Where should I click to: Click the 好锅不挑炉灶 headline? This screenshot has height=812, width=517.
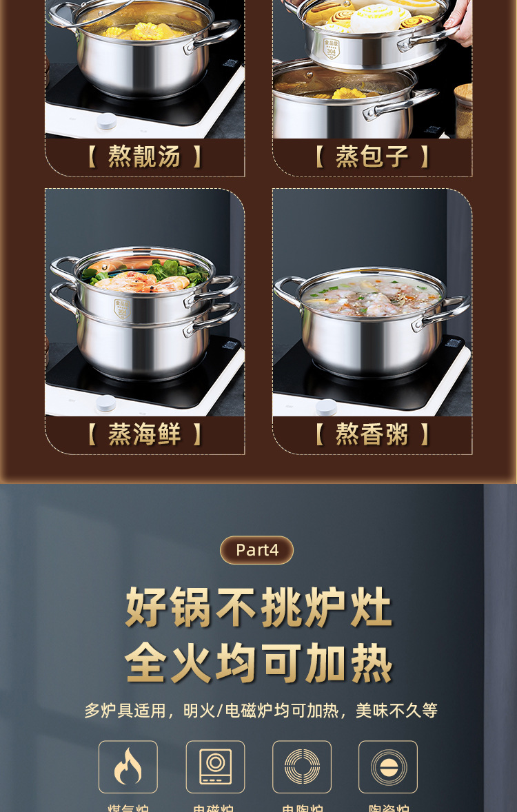[x=258, y=607]
